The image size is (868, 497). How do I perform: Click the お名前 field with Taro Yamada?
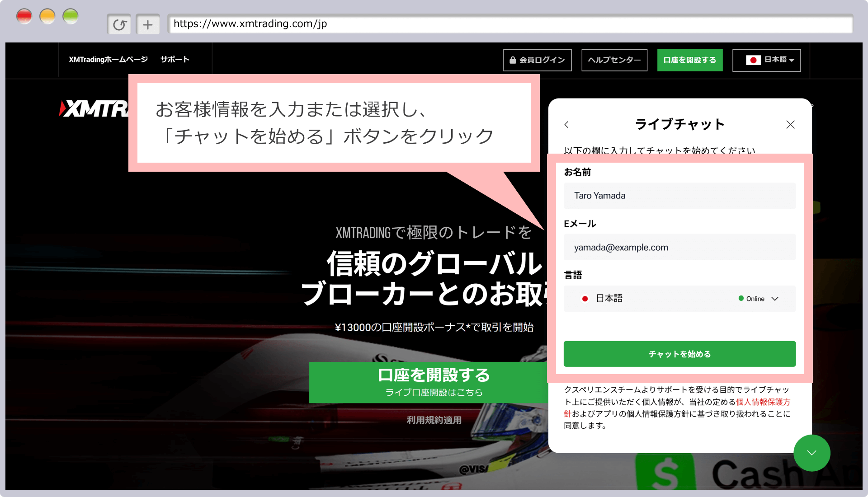coord(679,196)
